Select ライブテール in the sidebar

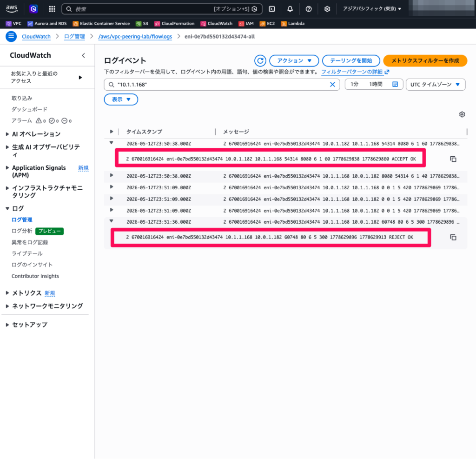coord(27,253)
